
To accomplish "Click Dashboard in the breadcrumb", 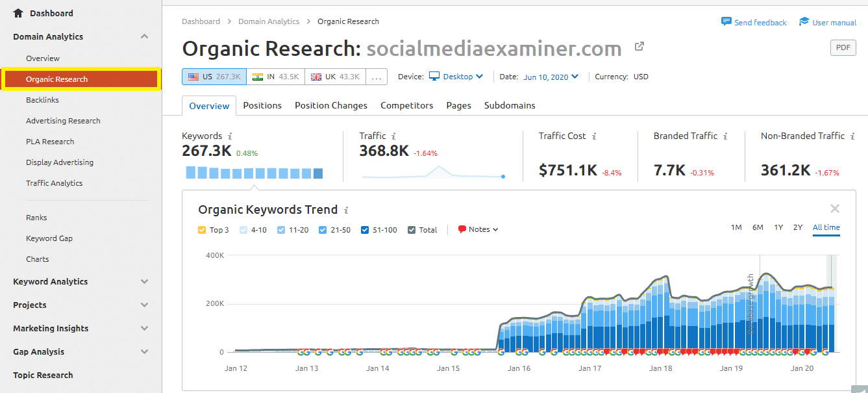I will 201,21.
